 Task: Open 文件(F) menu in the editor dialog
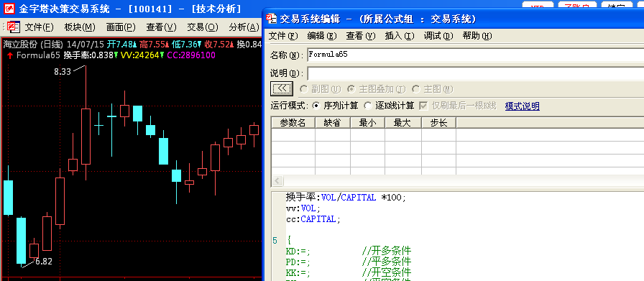pyautogui.click(x=283, y=36)
